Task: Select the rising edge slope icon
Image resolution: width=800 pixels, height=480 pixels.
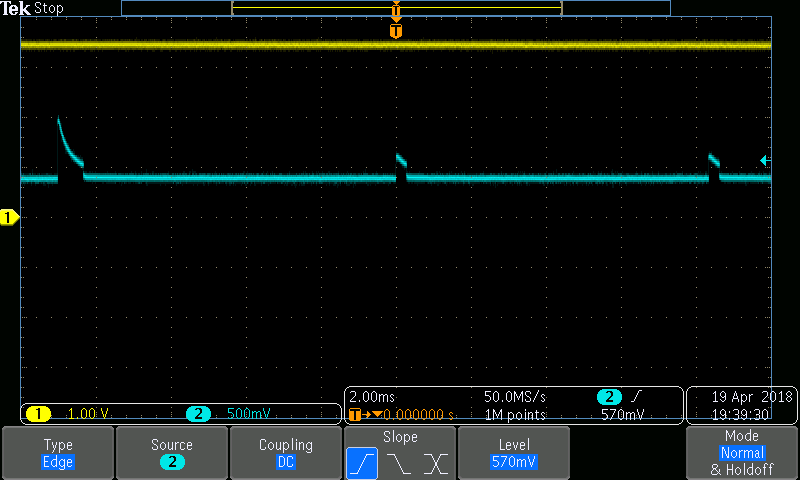Action: tap(362, 463)
